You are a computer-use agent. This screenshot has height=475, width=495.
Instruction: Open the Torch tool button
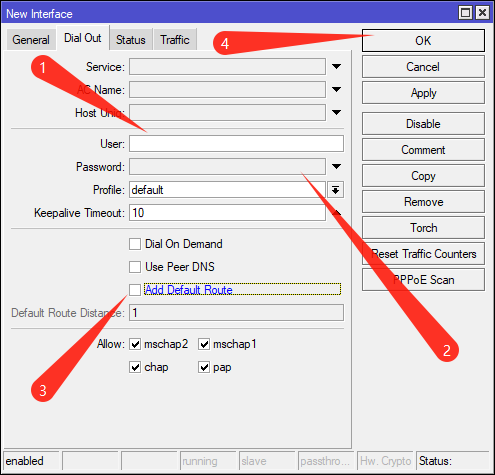coord(423,228)
